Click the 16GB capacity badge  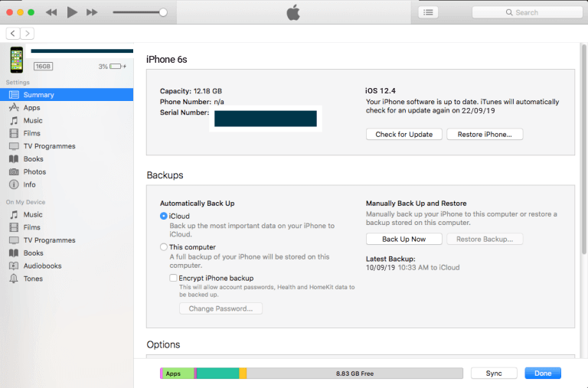[x=43, y=67]
